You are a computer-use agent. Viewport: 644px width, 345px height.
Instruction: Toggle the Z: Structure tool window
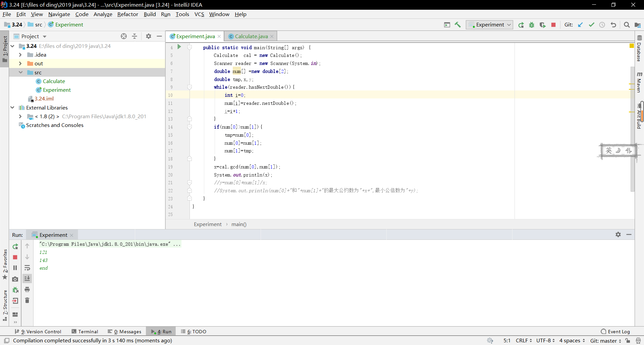(5, 305)
